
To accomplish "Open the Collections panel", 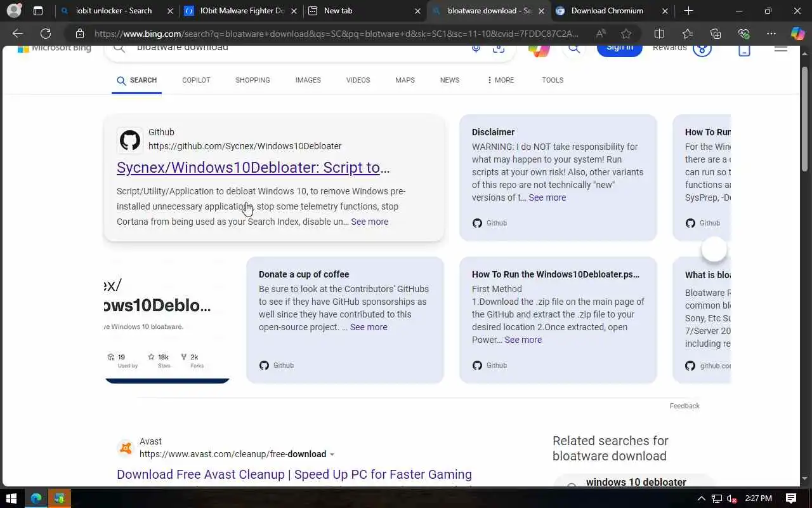I will point(716,34).
